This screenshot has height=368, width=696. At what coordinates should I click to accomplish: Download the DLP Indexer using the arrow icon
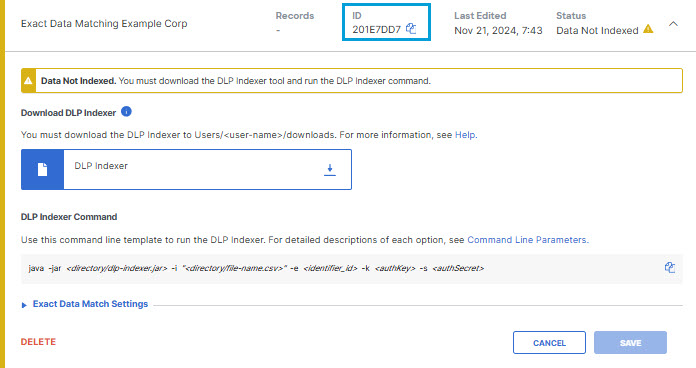(x=330, y=170)
